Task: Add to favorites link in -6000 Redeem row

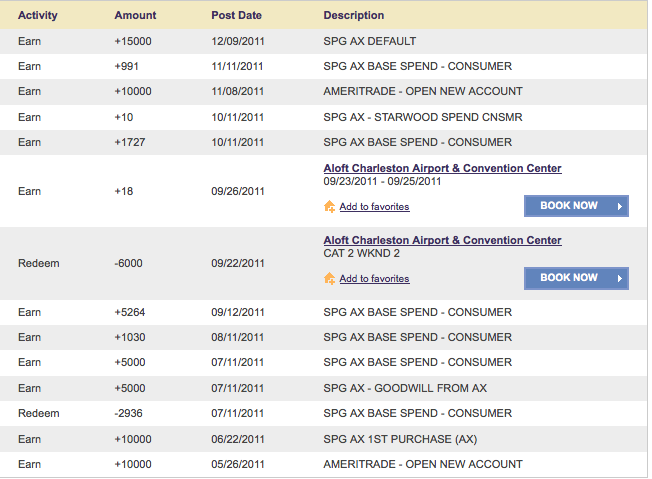Action: point(374,279)
